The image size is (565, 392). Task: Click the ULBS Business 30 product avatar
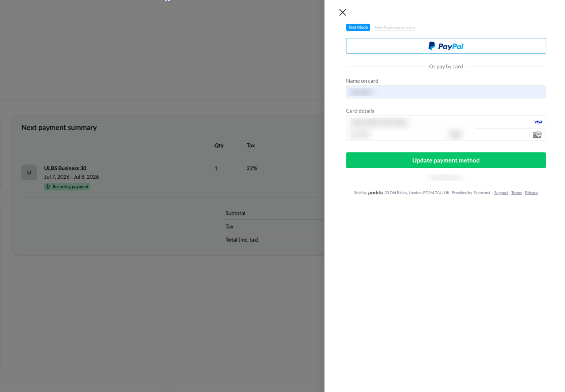[x=29, y=172]
